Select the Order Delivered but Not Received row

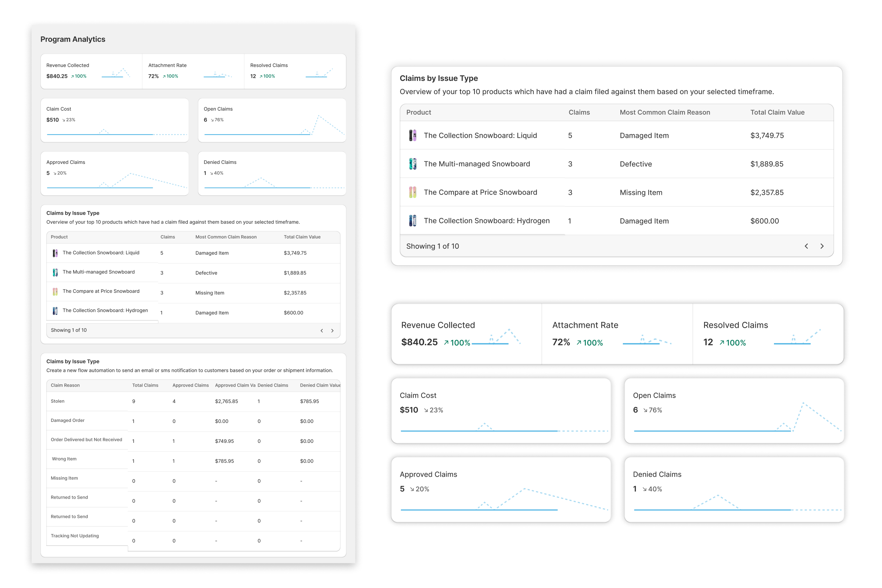(193, 441)
